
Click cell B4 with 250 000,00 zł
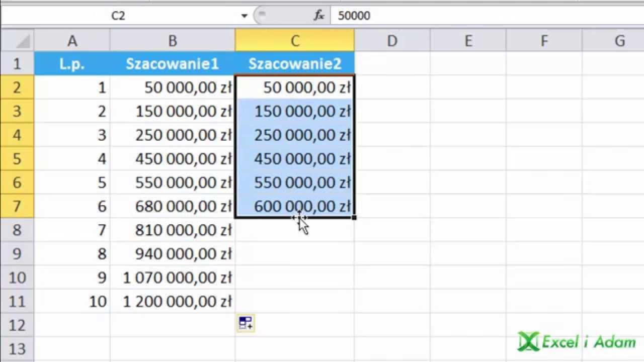click(x=173, y=135)
